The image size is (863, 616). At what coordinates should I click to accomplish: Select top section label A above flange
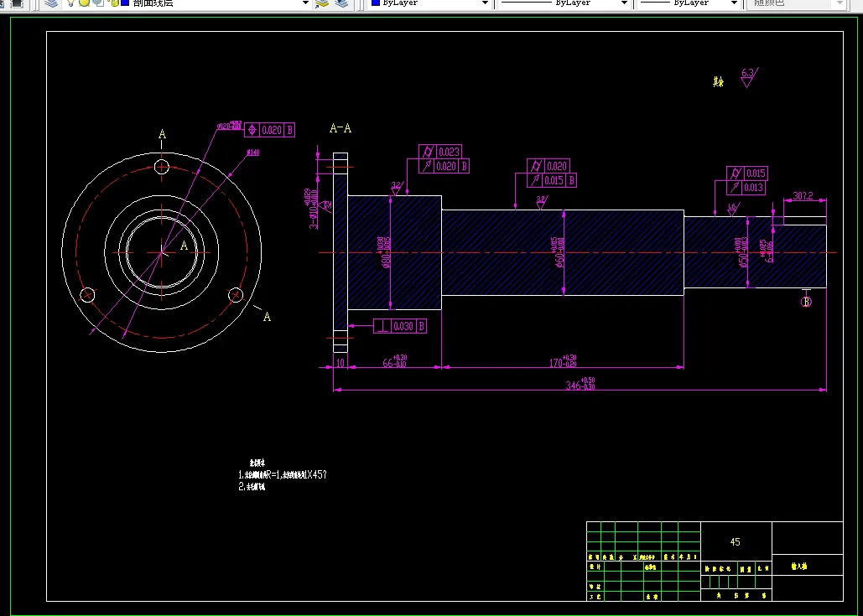163,134
